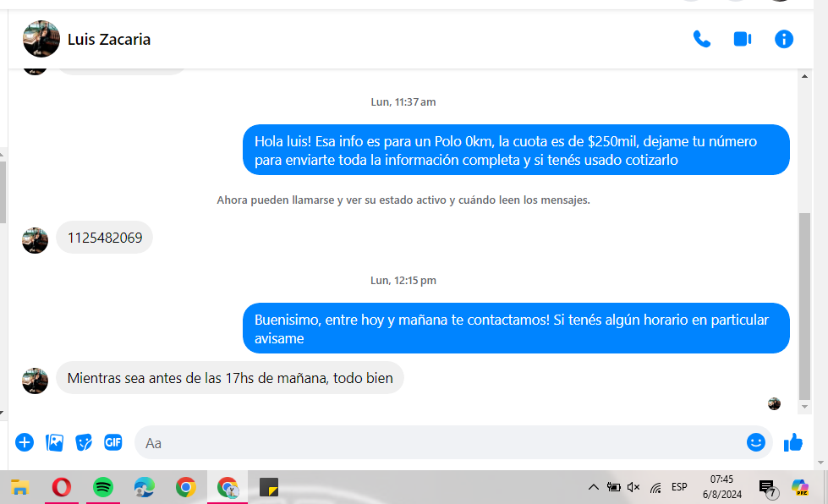Screen dimensions: 828x504
Task: Choose a sticker from the sticker icon
Action: click(84, 442)
